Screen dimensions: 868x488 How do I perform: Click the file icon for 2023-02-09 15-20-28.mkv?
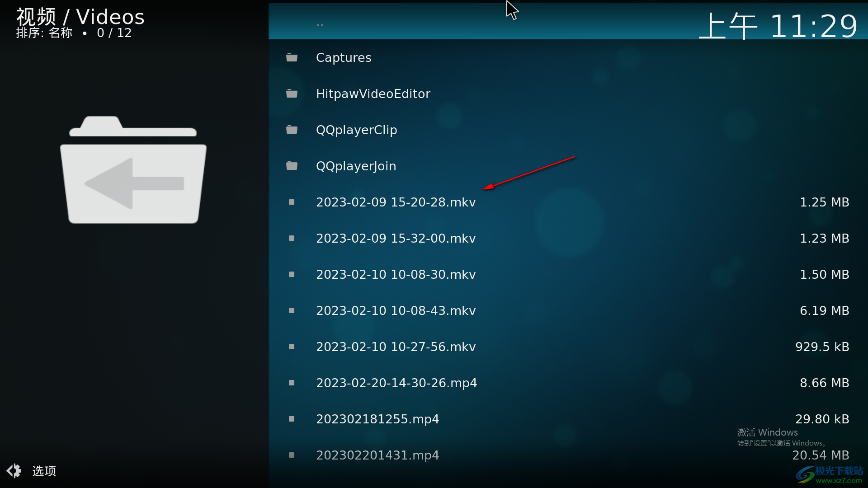pyautogui.click(x=292, y=202)
